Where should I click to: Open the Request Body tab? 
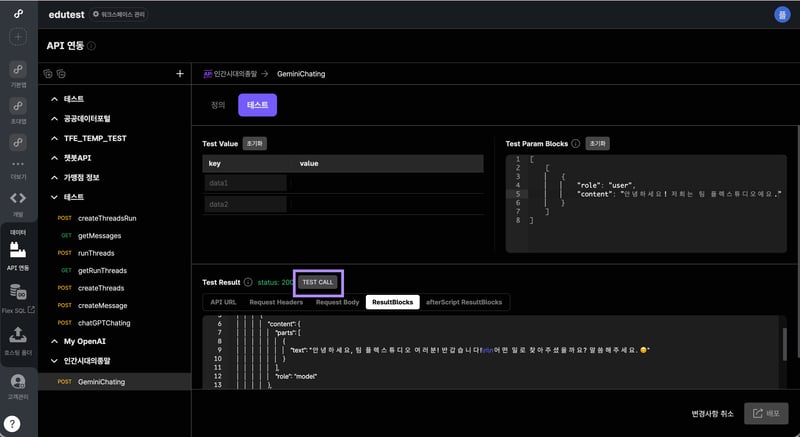pyautogui.click(x=337, y=302)
